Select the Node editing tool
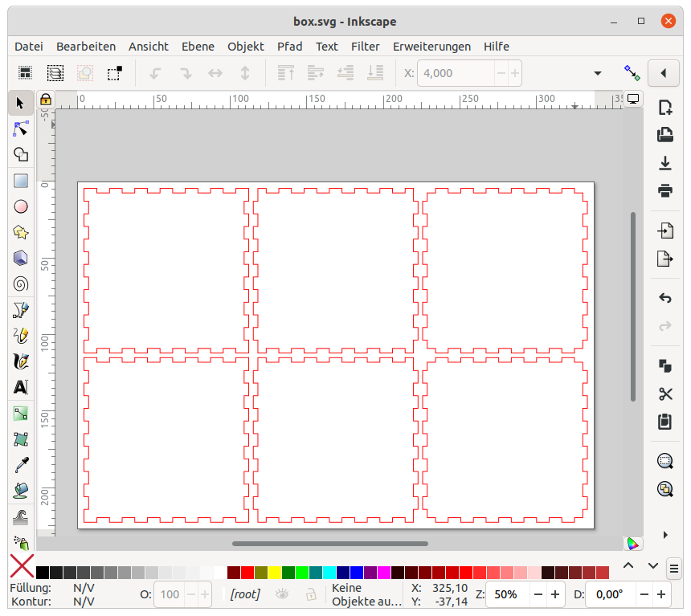Image resolution: width=691 pixels, height=616 pixels. click(x=21, y=129)
